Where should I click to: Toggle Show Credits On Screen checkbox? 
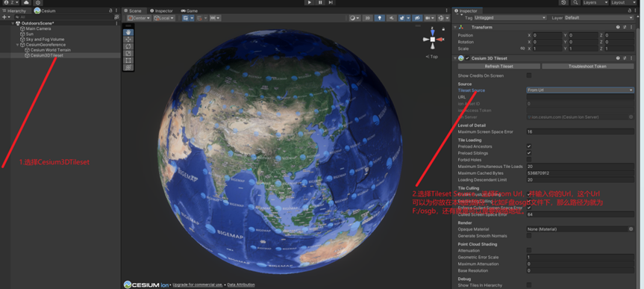pyautogui.click(x=529, y=75)
